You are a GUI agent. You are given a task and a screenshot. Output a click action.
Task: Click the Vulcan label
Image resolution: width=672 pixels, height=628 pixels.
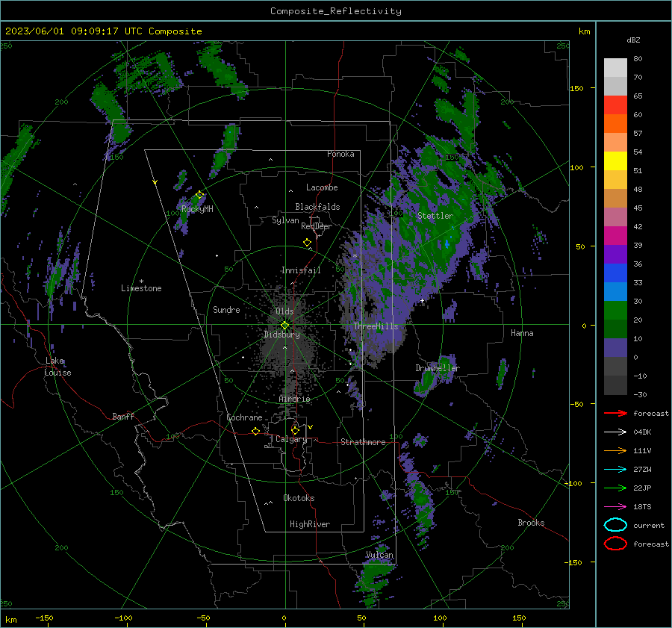point(379,555)
